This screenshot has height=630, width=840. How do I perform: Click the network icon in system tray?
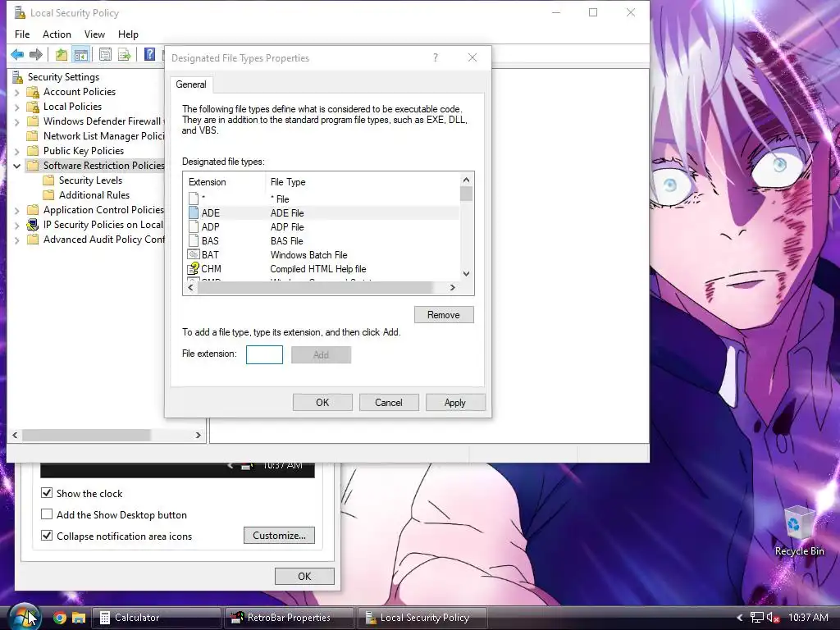pyautogui.click(x=756, y=618)
